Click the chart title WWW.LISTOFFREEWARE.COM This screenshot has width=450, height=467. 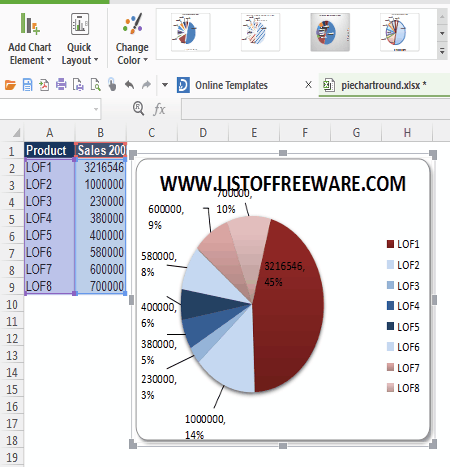[x=283, y=184]
